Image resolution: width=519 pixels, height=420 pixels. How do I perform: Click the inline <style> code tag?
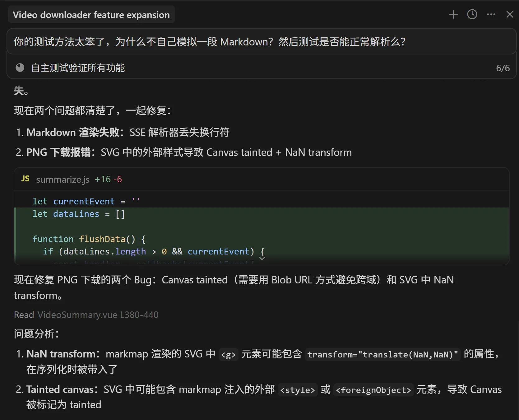point(297,390)
